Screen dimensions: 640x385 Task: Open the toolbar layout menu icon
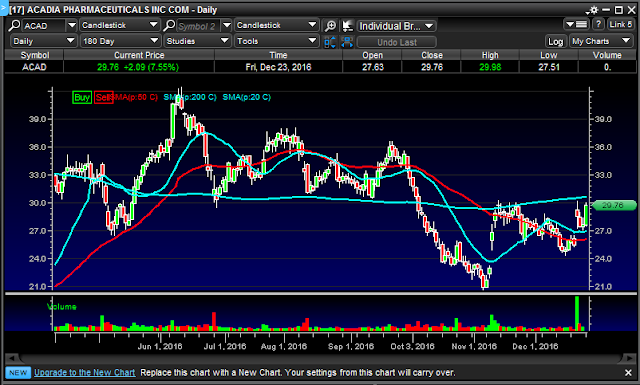576,24
